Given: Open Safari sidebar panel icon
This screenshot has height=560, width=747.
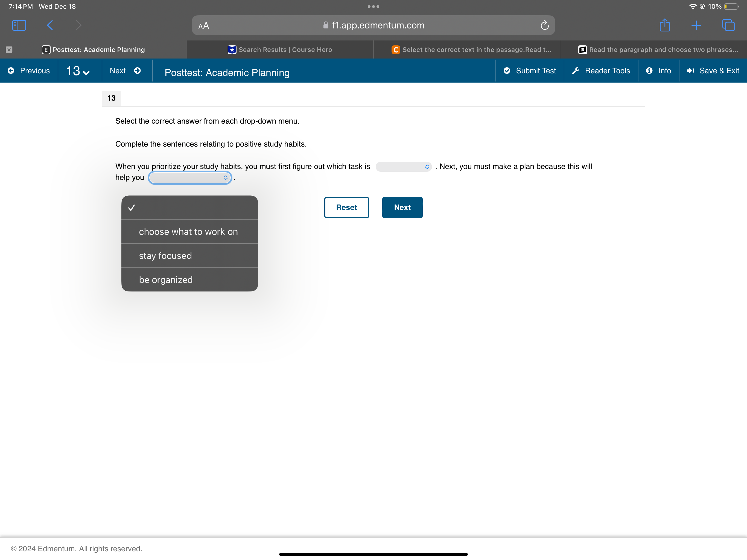Looking at the screenshot, I should coord(19,25).
